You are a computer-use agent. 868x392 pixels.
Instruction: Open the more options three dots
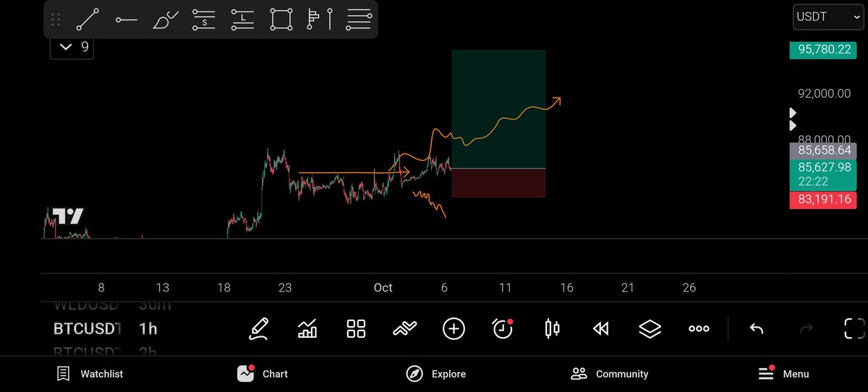point(699,329)
